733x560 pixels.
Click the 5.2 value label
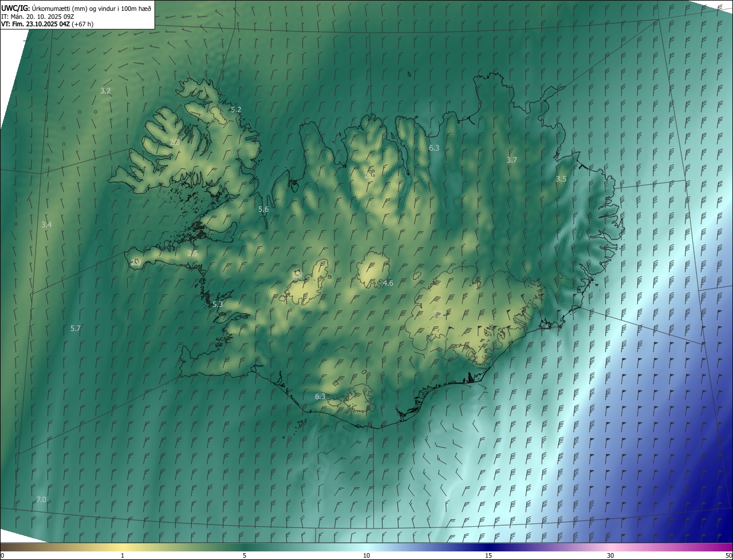(x=236, y=109)
